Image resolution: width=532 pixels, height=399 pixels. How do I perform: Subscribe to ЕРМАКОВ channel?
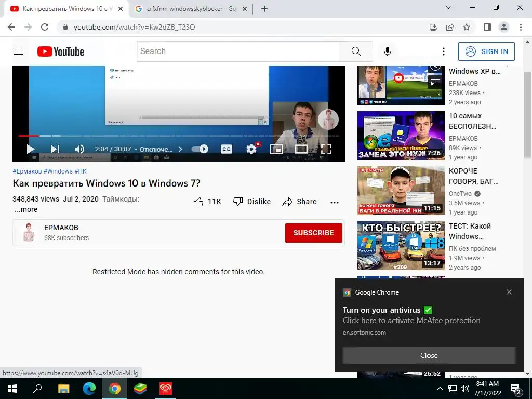coord(313,233)
